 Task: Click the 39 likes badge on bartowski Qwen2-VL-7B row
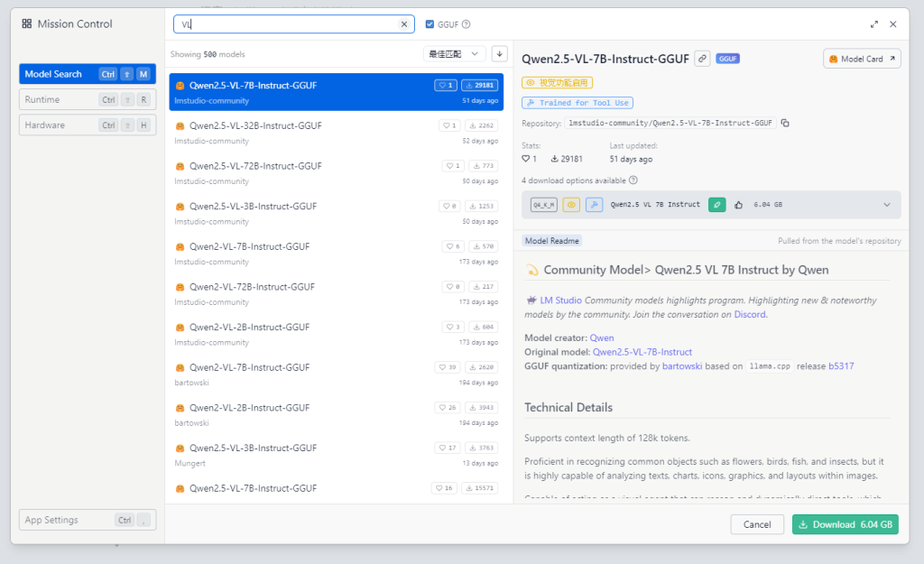(x=448, y=367)
